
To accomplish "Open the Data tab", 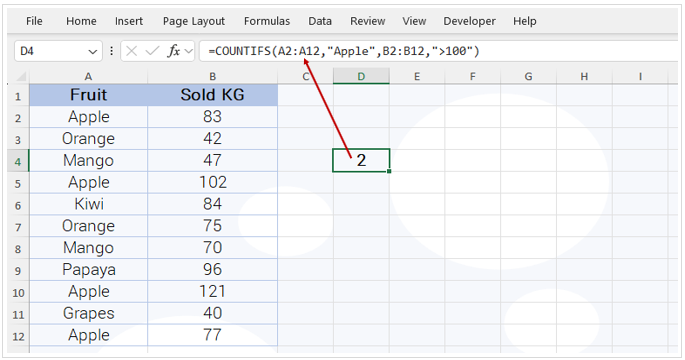I will [x=320, y=21].
